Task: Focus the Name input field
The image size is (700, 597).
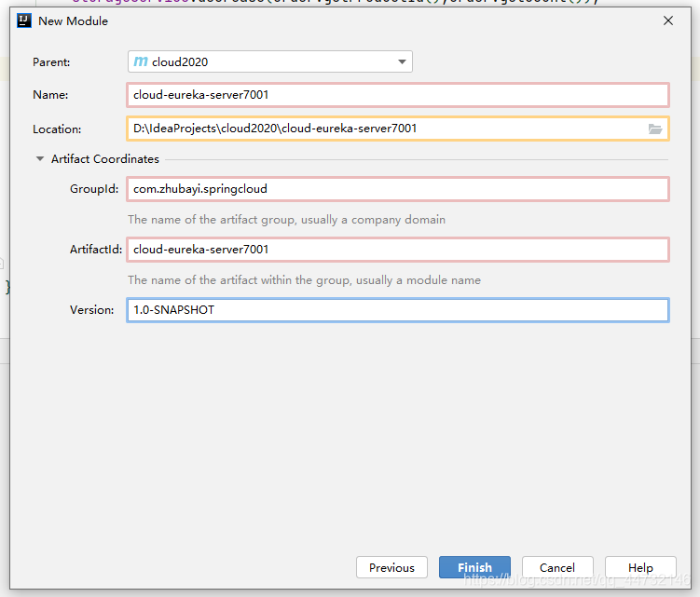Action: pos(398,95)
